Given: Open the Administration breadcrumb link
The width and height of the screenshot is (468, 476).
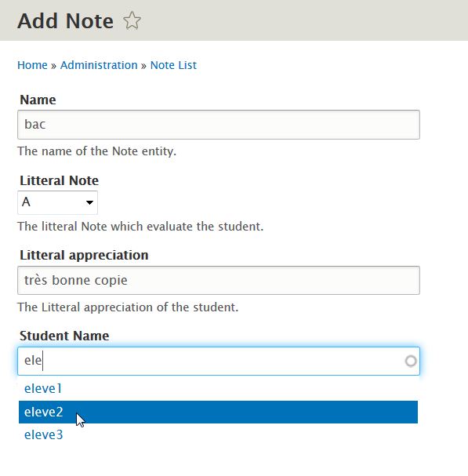Looking at the screenshot, I should coord(99,65).
